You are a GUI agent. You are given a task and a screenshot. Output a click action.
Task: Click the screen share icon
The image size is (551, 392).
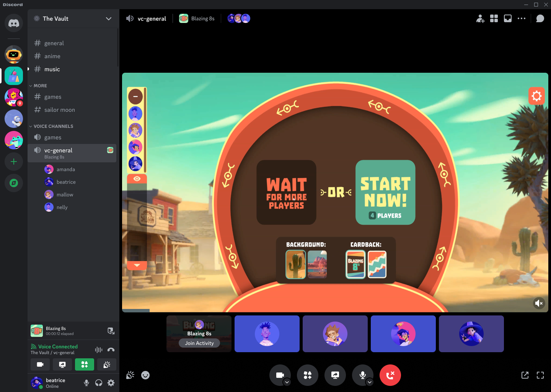[335, 375]
